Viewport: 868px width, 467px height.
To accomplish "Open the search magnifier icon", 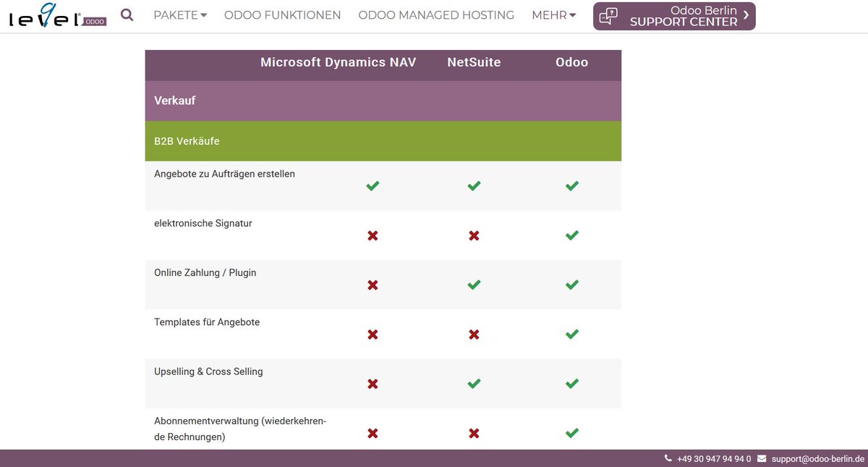I will coord(127,14).
